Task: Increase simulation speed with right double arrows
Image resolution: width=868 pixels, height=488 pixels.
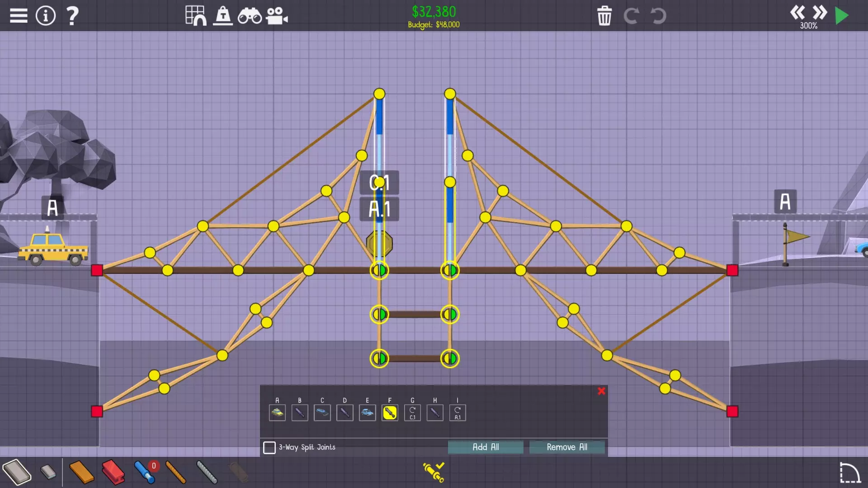Action: coord(820,12)
